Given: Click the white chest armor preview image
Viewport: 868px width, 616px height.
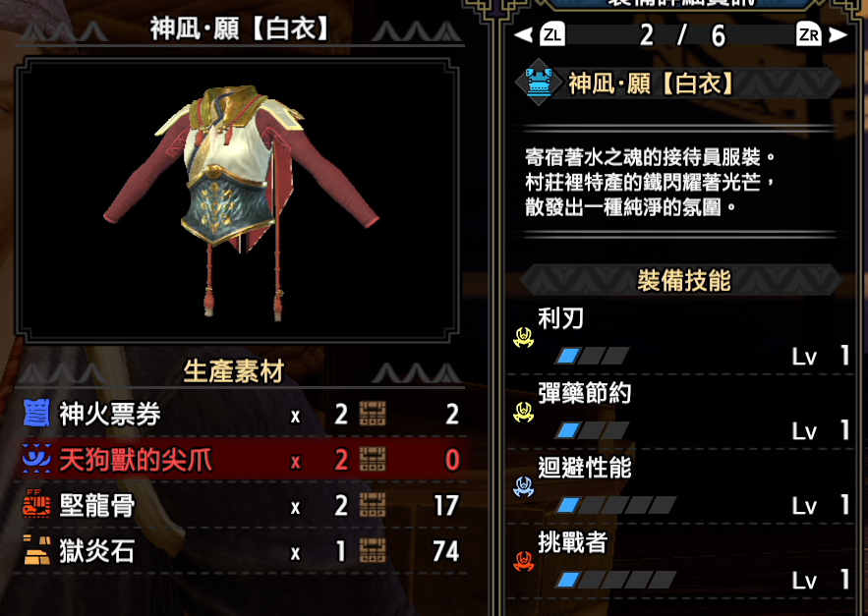Looking at the screenshot, I should tap(242, 202).
